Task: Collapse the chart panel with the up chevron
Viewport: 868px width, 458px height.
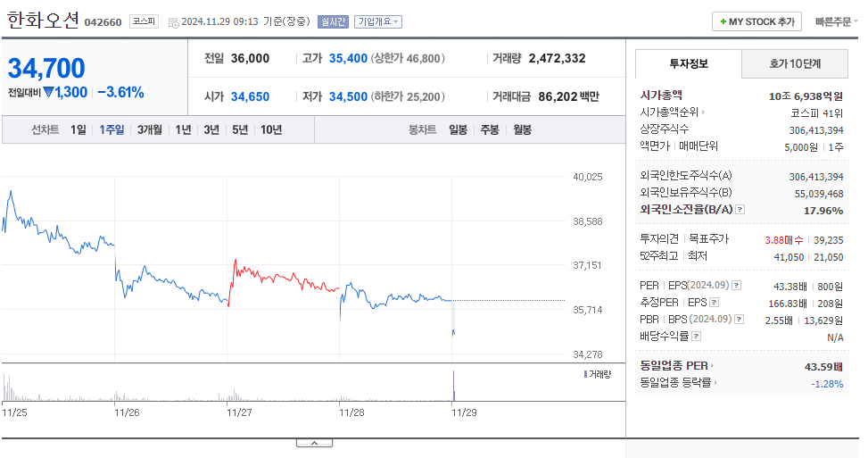Action: click(314, 443)
